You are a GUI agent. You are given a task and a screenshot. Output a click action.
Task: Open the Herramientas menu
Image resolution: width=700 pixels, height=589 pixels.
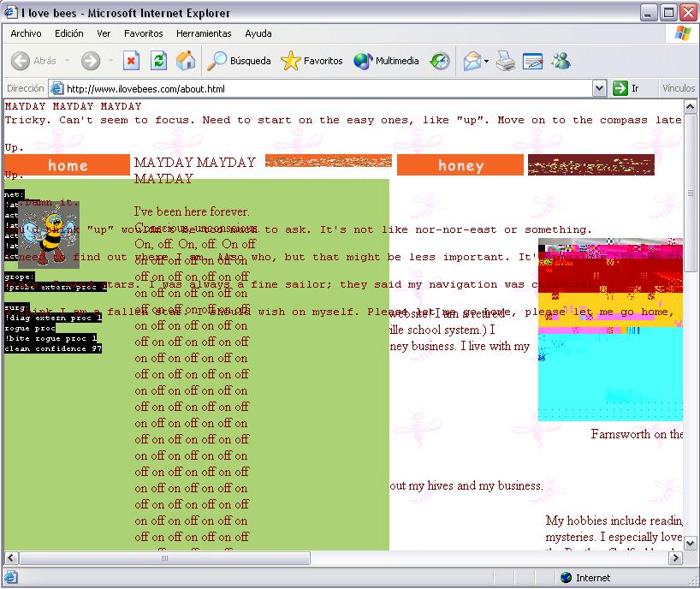click(x=204, y=33)
